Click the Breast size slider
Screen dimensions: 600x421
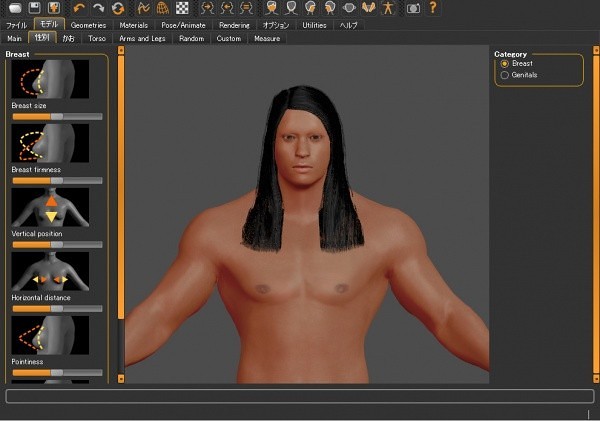coord(57,116)
